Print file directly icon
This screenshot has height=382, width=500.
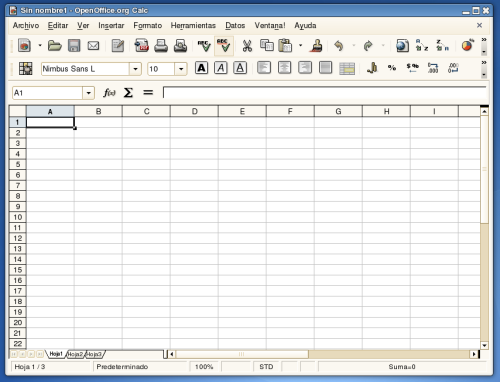pyautogui.click(x=161, y=45)
